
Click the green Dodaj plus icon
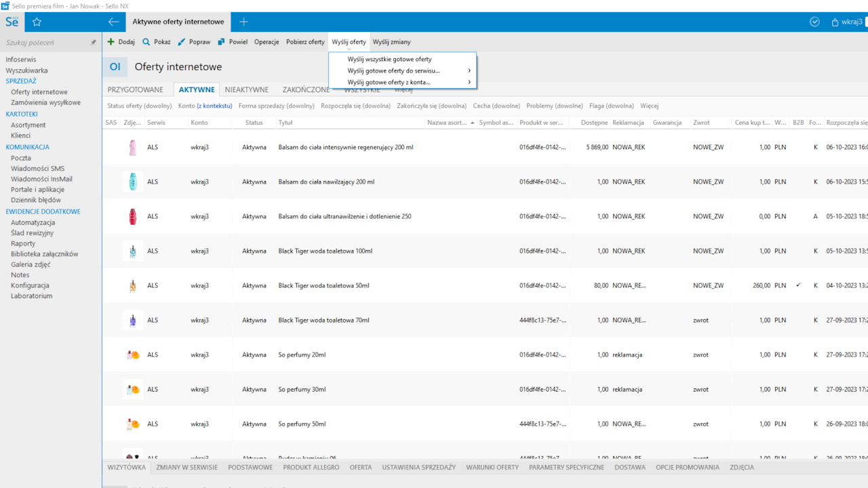point(111,42)
